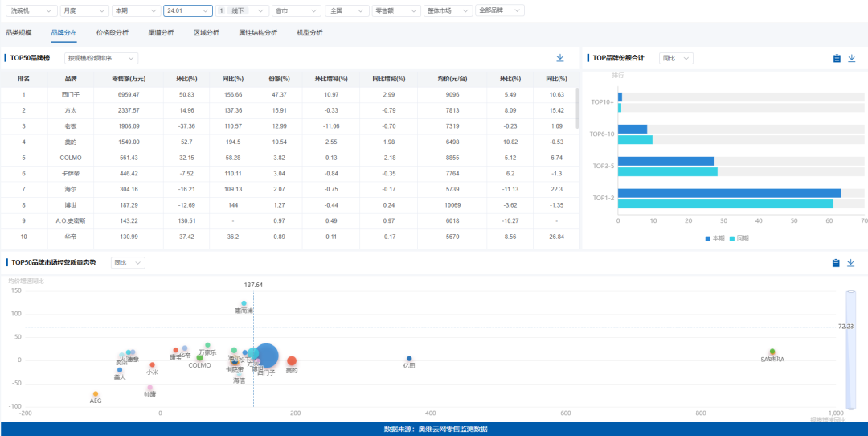Click clipboard icon in TOP品牌份额合计 panel
Image resolution: width=868 pixels, height=436 pixels.
click(837, 58)
